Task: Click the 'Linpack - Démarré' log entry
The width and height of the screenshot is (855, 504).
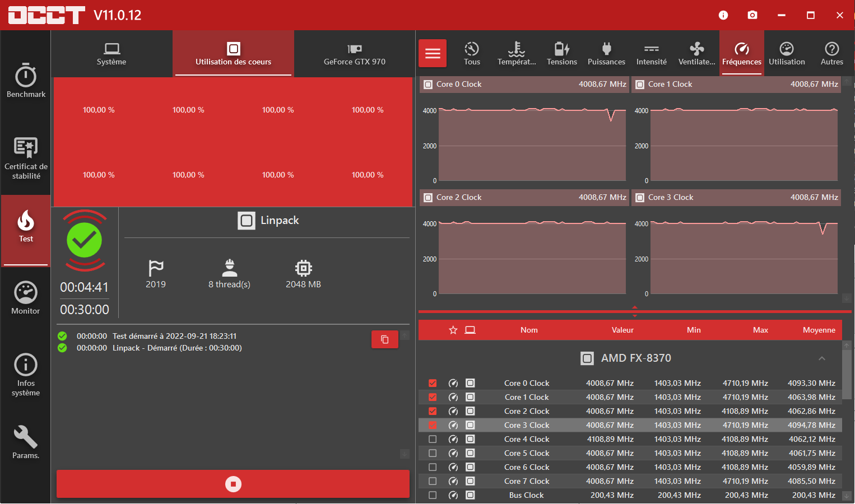Action: point(177,348)
